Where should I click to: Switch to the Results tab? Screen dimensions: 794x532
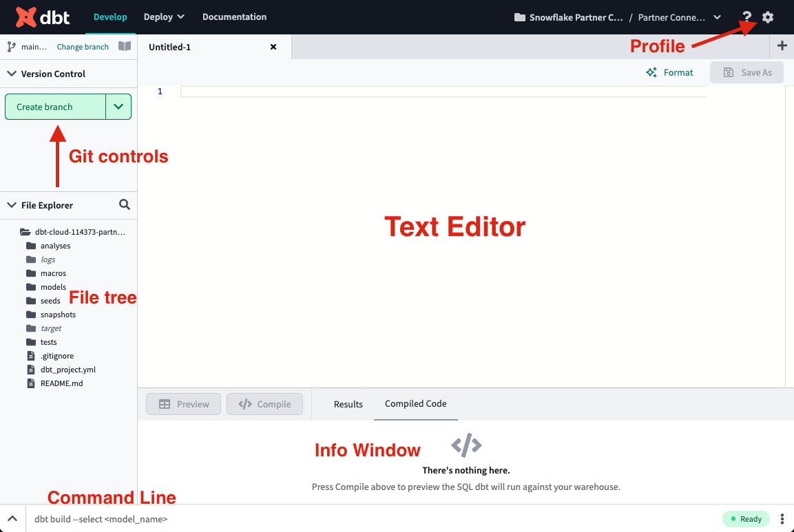(x=348, y=404)
